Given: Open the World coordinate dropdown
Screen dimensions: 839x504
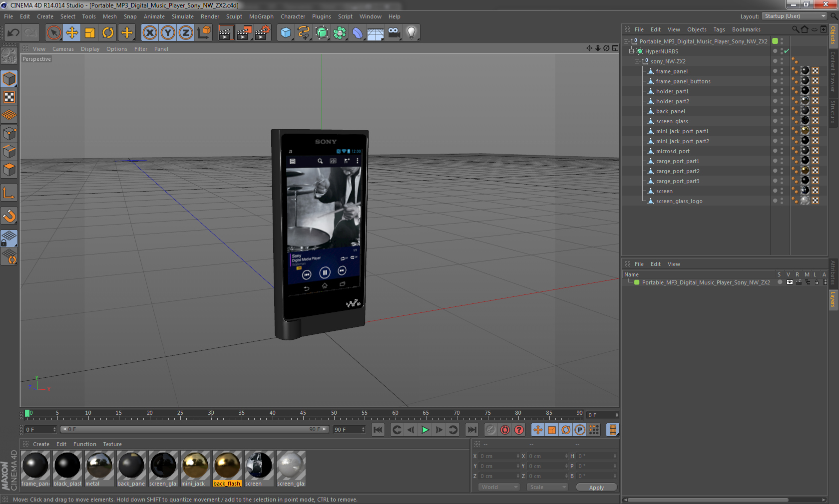Looking at the screenshot, I should point(499,487).
